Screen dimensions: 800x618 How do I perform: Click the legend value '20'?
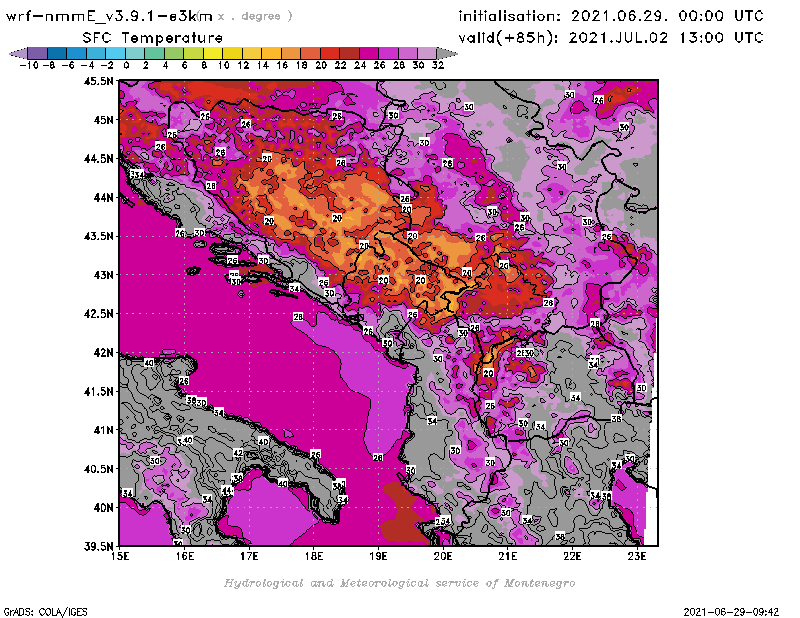coord(321,65)
